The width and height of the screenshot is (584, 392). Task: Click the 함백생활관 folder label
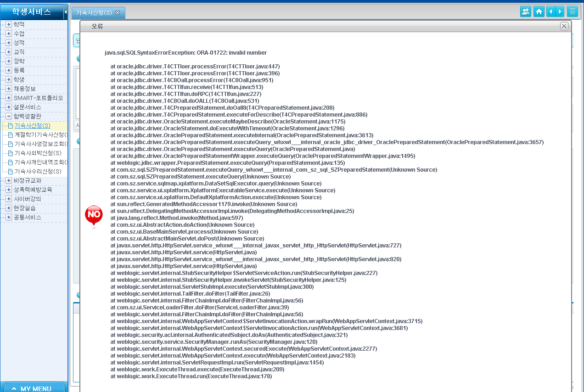pyautogui.click(x=27, y=116)
